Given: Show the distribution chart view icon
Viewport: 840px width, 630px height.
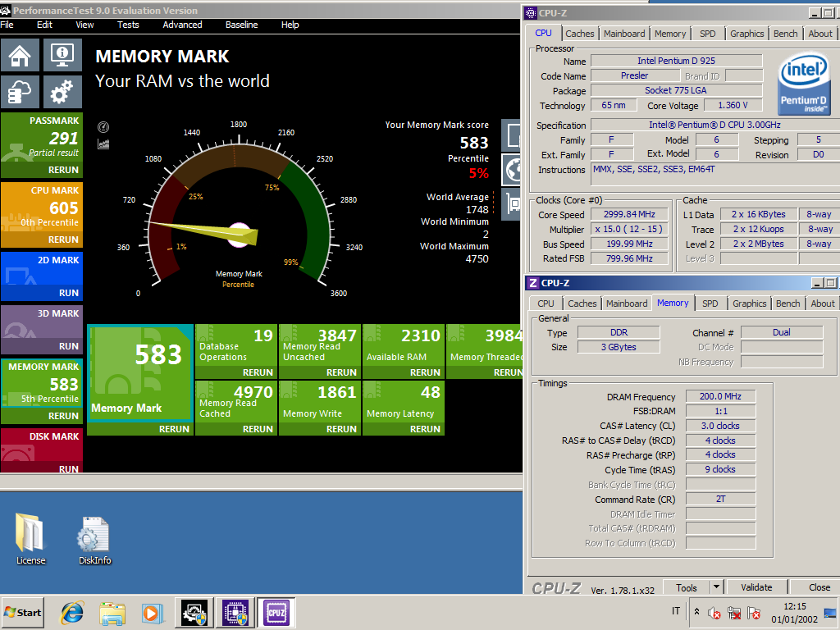Looking at the screenshot, I should pos(103,144).
